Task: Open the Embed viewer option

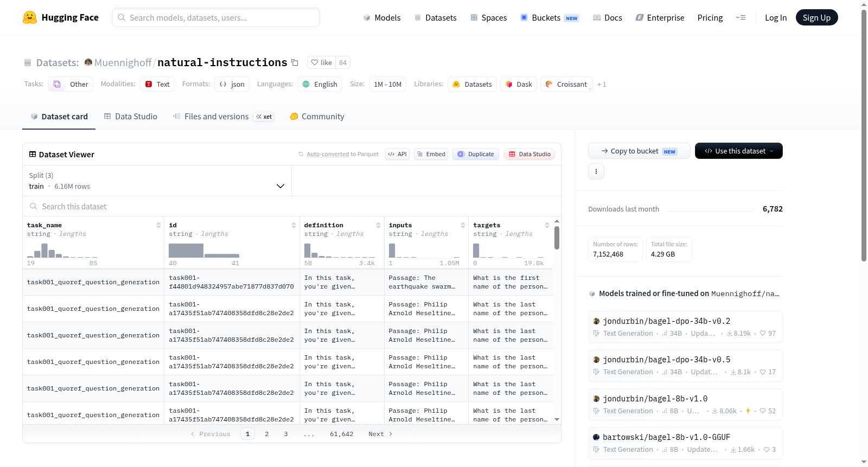Action: (431, 154)
